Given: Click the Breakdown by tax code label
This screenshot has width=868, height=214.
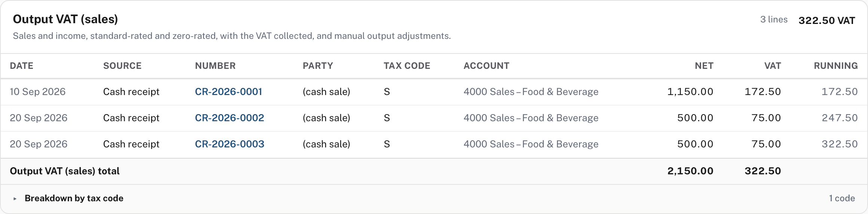Looking at the screenshot, I should click(x=74, y=198).
